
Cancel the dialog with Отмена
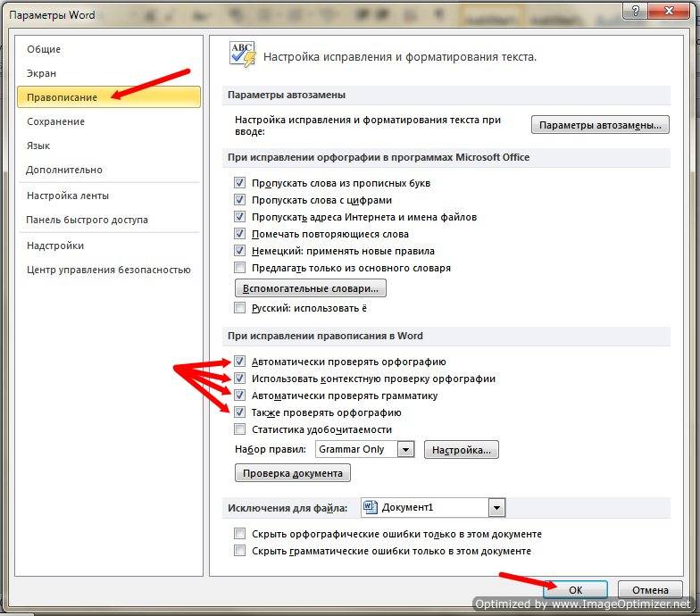pyautogui.click(x=650, y=589)
